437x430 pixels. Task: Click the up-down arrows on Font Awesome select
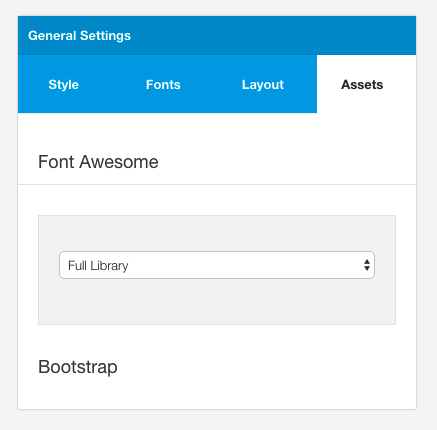367,265
